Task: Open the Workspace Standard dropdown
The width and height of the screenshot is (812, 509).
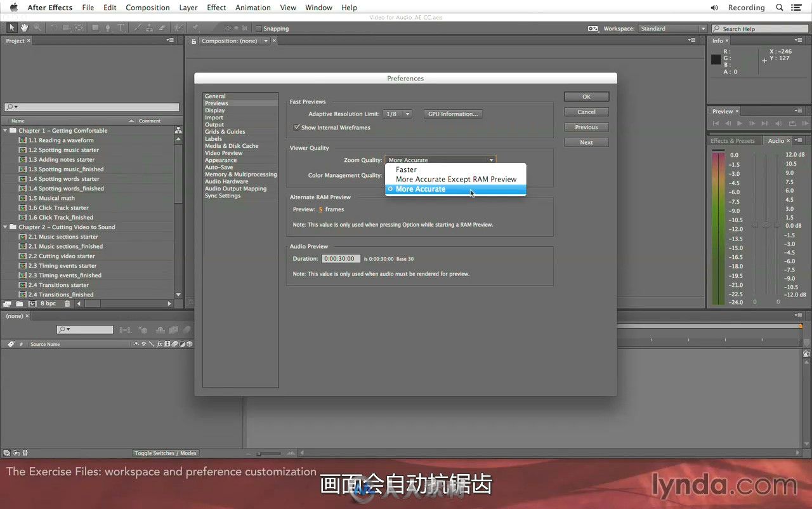Action: 672,29
